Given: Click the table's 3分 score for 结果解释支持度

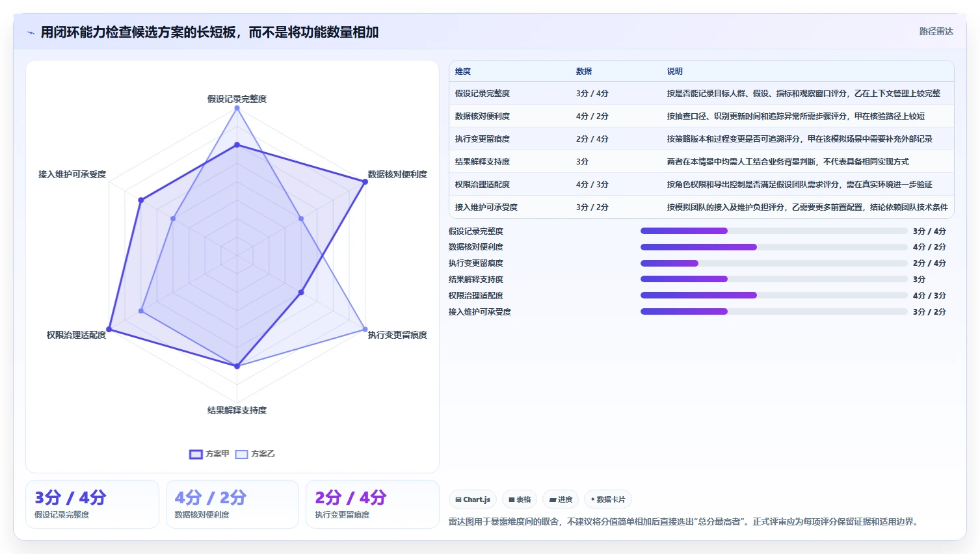Looking at the screenshot, I should pyautogui.click(x=582, y=162).
